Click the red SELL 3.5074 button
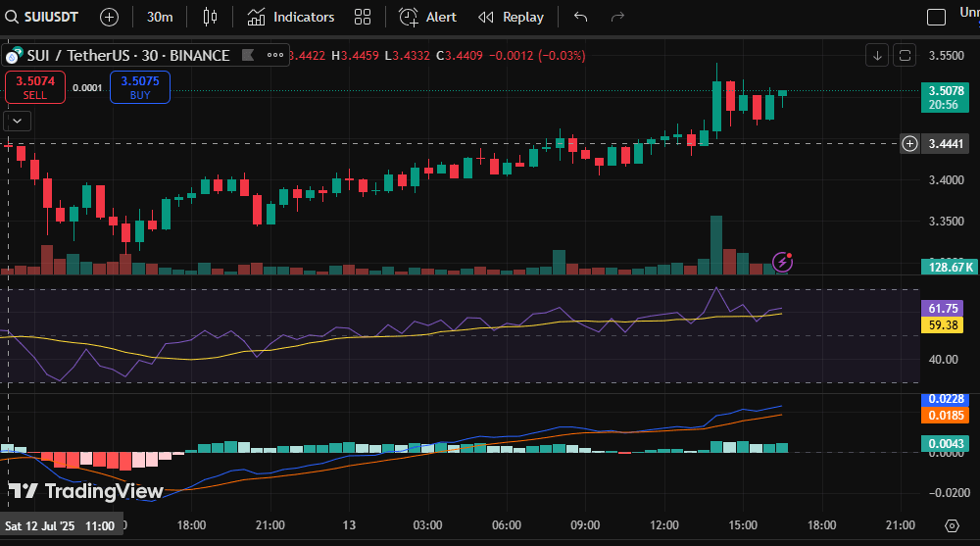The image size is (980, 546). [x=35, y=87]
